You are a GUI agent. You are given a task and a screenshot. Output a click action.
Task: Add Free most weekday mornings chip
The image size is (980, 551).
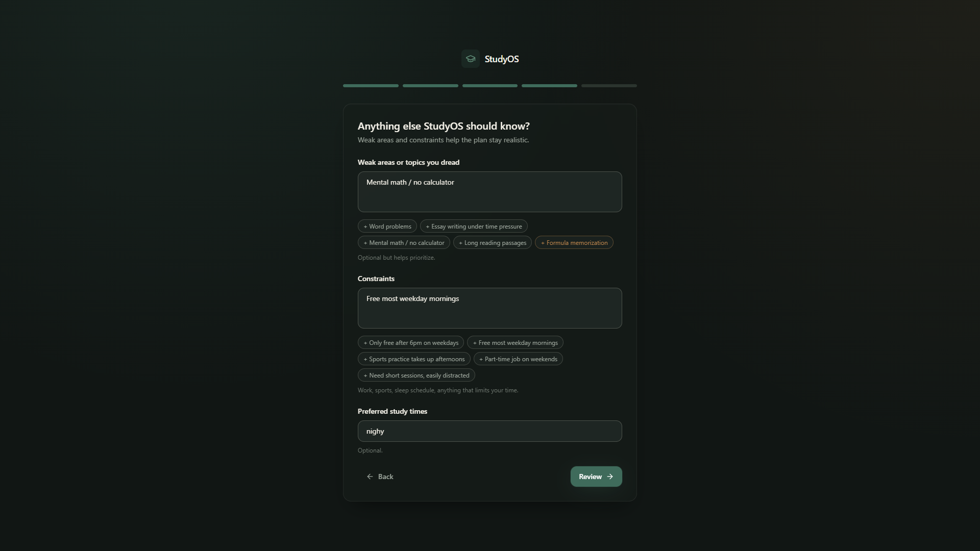(x=515, y=343)
